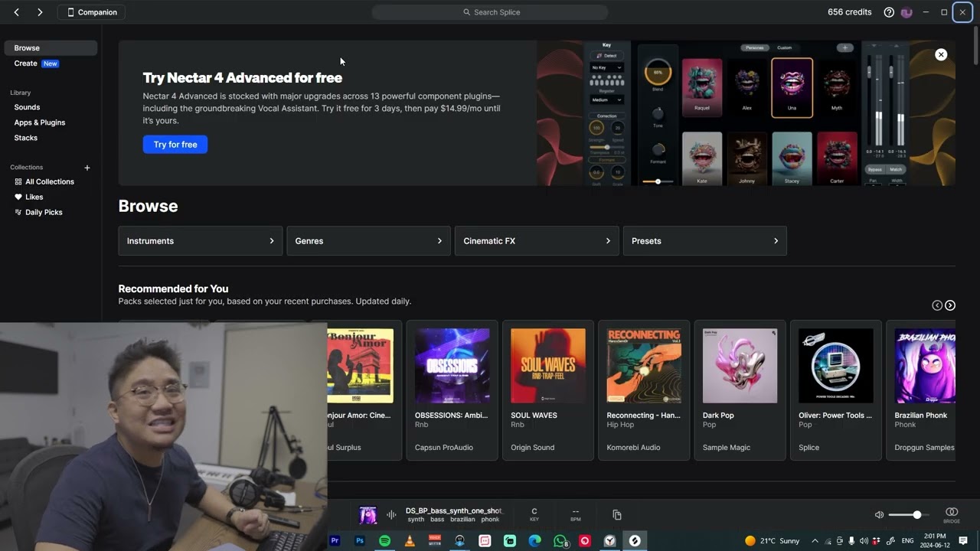Add a new collection with the plus icon

[x=87, y=168]
